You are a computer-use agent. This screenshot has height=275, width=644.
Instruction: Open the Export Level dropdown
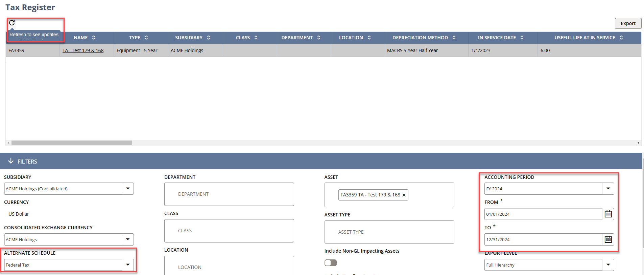point(608,265)
